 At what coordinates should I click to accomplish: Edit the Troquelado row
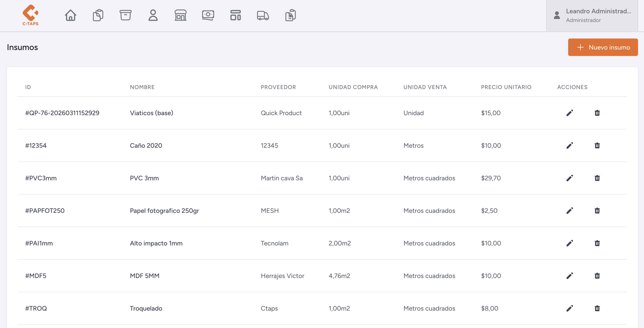click(570, 308)
